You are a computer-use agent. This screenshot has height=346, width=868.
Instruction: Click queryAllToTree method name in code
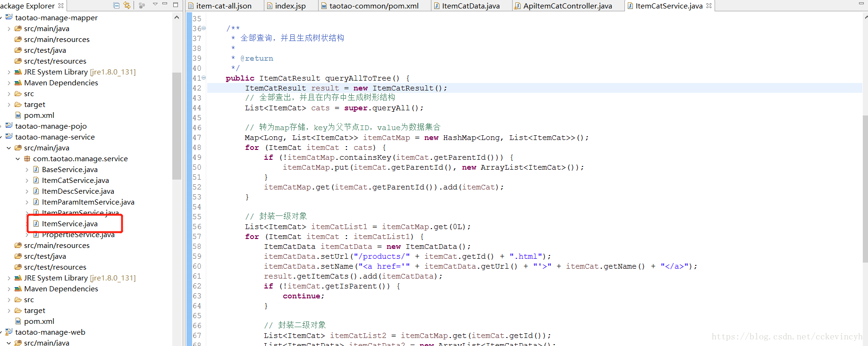tap(358, 78)
